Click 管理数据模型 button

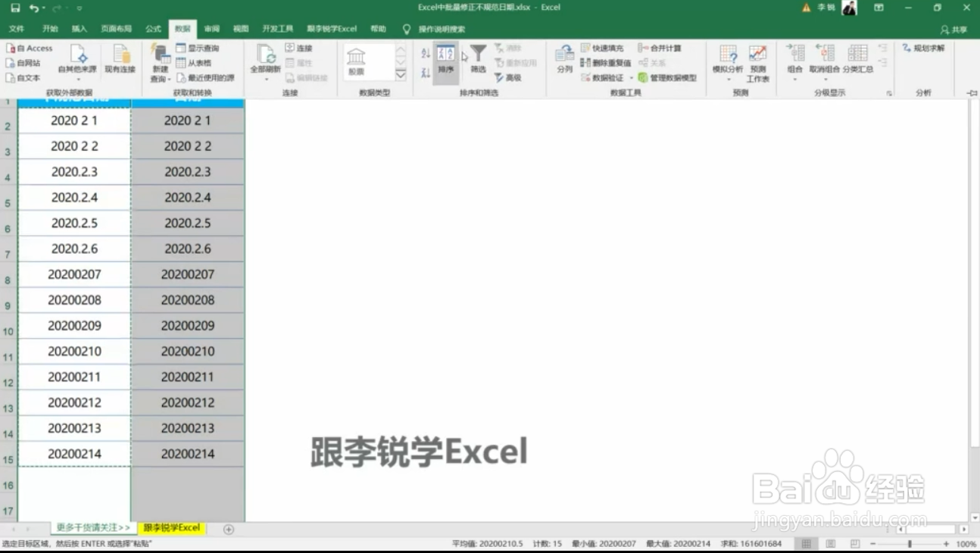(667, 77)
